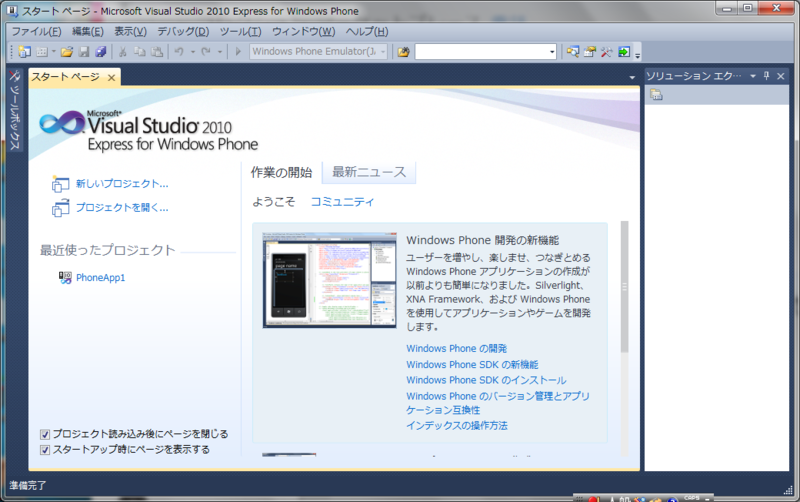Click the Start Debugging play icon
The height and width of the screenshot is (502, 800).
pos(238,52)
